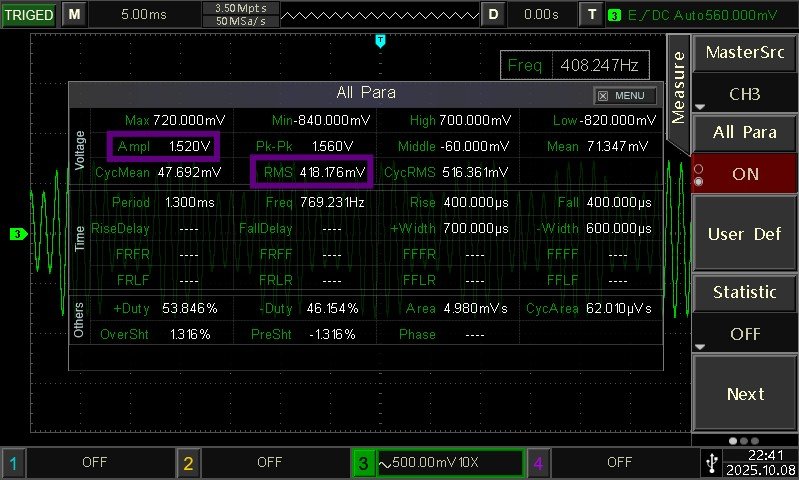Open the MasterSrc softkey
799x480 pixels.
[744, 52]
